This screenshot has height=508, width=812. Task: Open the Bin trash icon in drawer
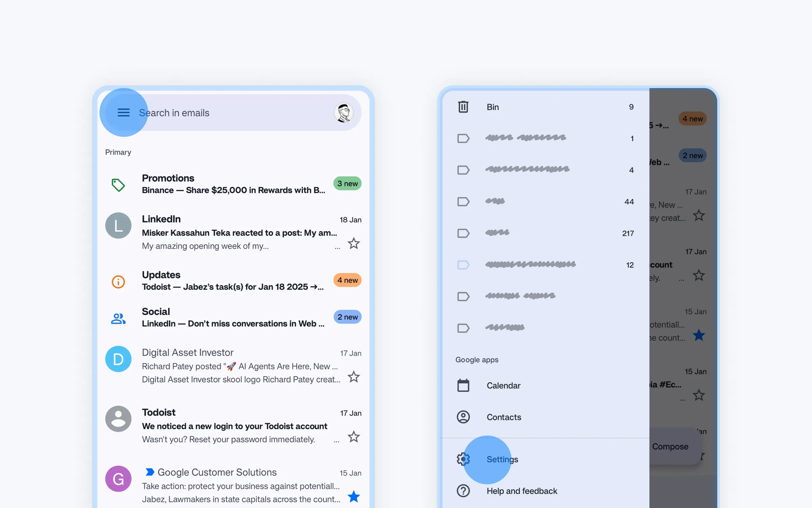tap(463, 107)
